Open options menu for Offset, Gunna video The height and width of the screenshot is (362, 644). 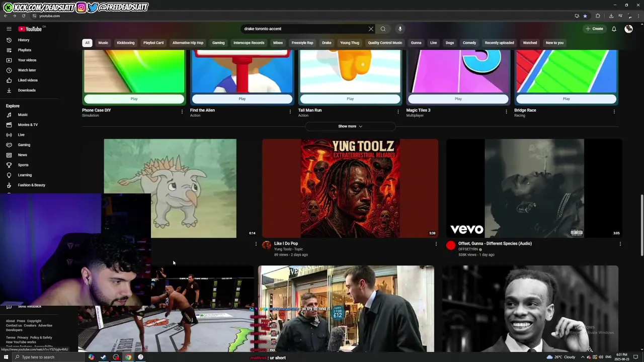tap(620, 244)
